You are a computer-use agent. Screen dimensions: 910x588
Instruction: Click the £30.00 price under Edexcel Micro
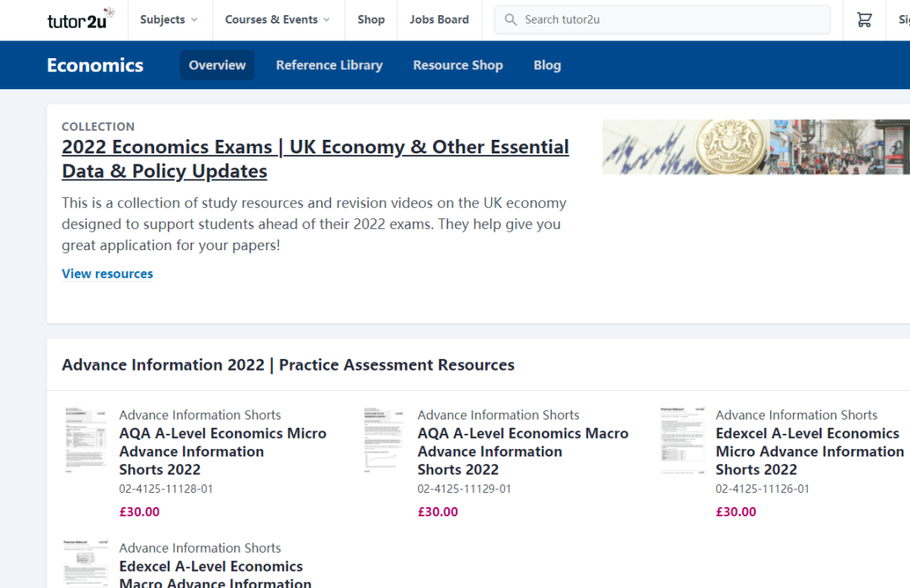pyautogui.click(x=736, y=512)
